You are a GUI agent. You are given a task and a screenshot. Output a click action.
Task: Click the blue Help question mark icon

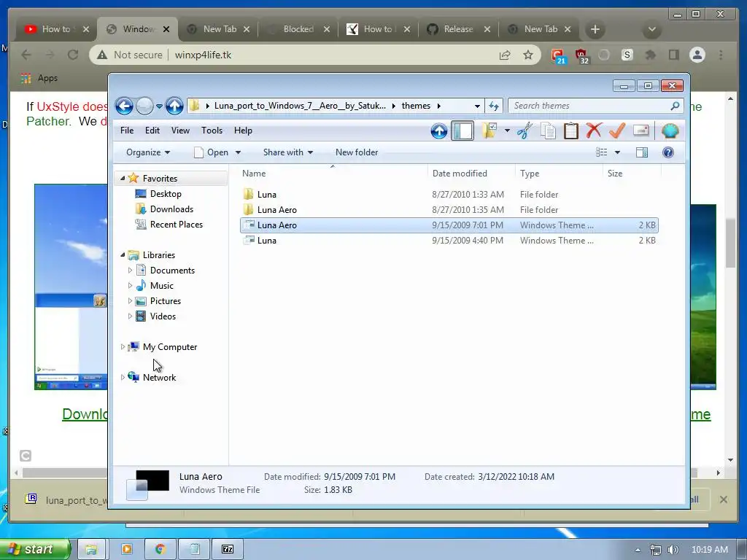668,152
